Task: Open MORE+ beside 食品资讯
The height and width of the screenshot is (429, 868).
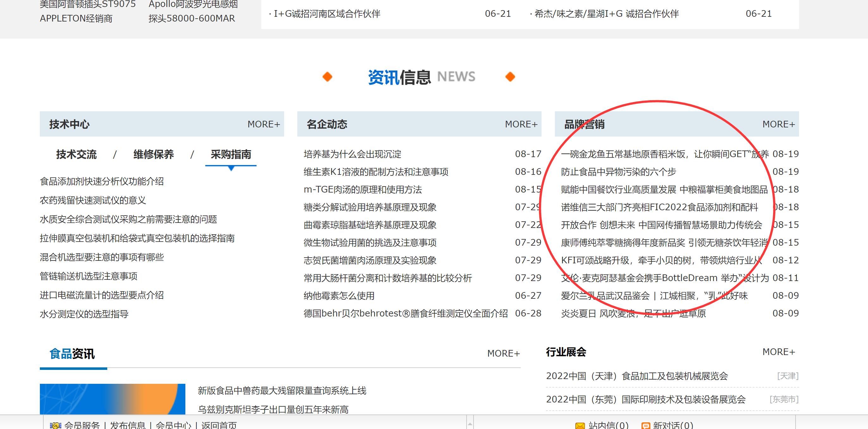Action: [x=504, y=353]
